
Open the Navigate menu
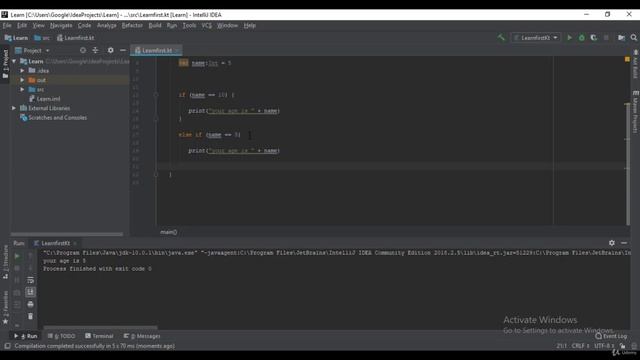(x=61, y=25)
